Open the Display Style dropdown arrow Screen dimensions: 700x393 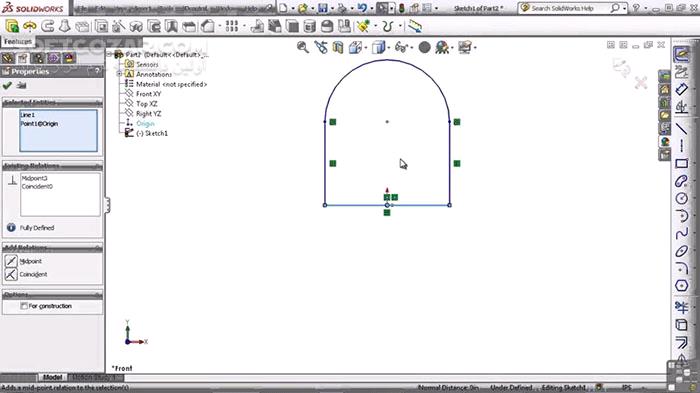pyautogui.click(x=389, y=47)
